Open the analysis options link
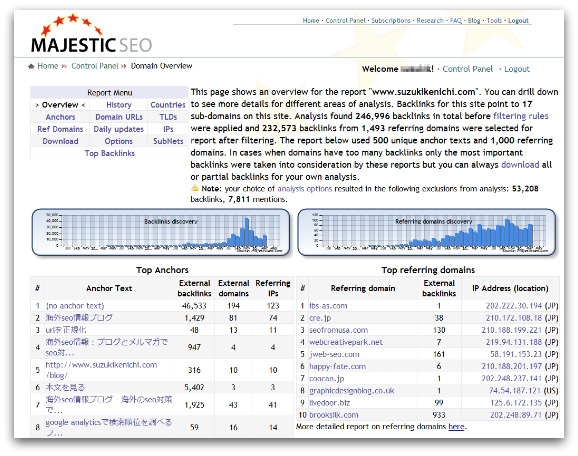The height and width of the screenshot is (456, 578). (304, 189)
